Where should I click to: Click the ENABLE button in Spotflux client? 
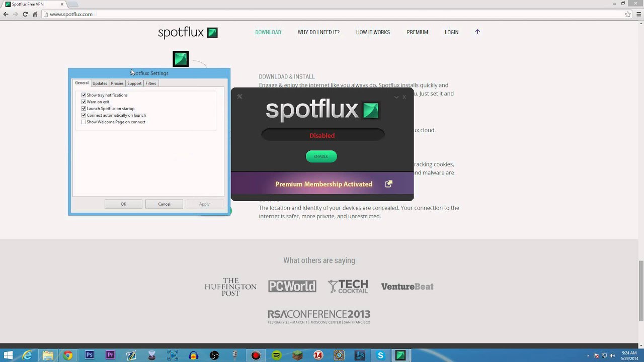point(321,156)
